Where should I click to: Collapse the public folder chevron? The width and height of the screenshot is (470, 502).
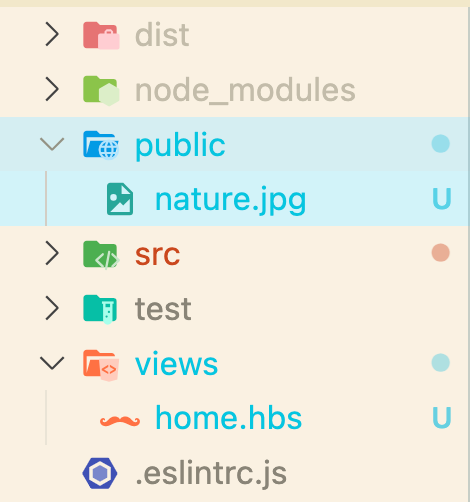52,144
